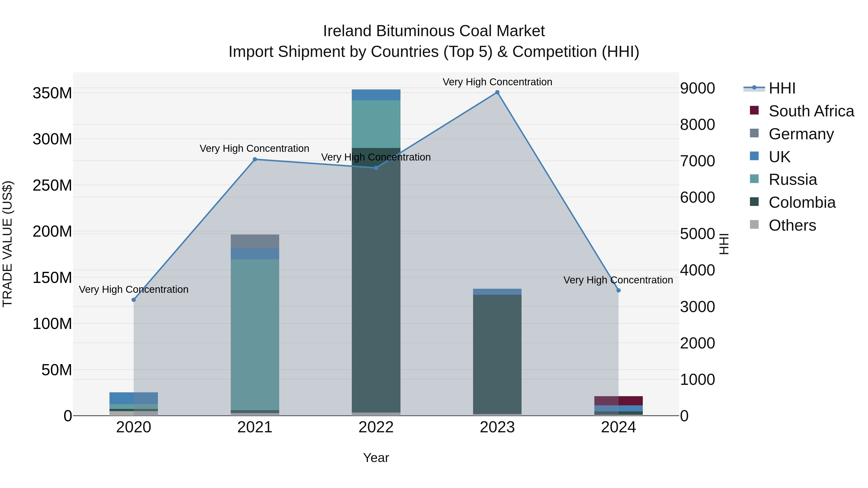This screenshot has width=868, height=488.
Task: Click 2020 Very High Concentration annotation
Action: (134, 289)
